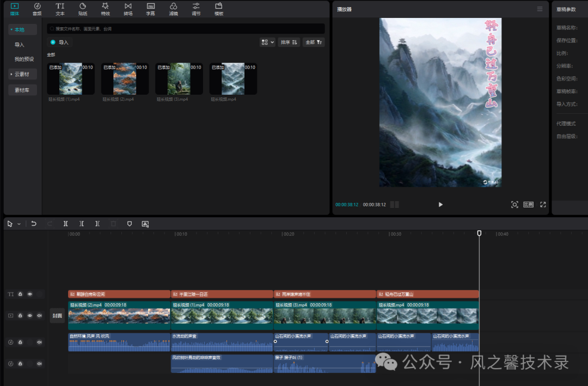Click the media search field
Viewport: 588px width, 386px height.
tap(186, 28)
